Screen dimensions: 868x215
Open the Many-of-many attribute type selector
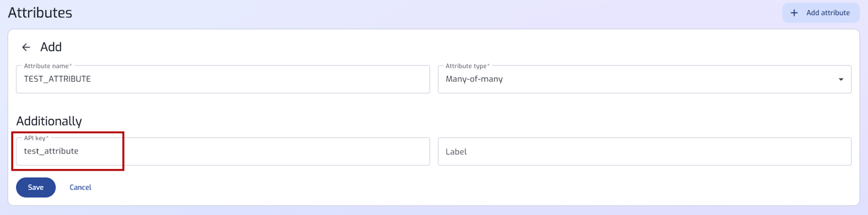644,79
